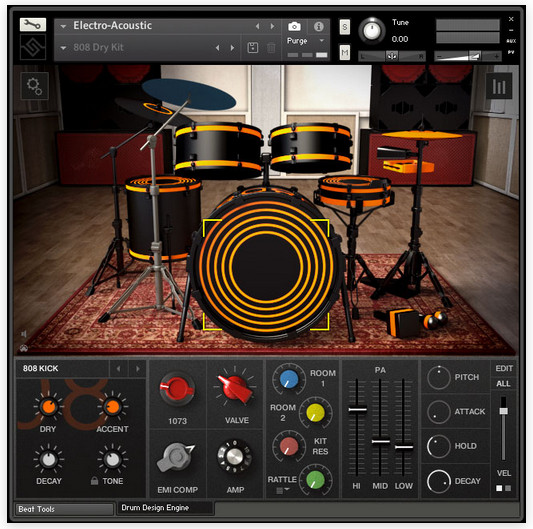This screenshot has width=533, height=529.
Task: Toggle the VALVE red knob switch
Action: point(235,388)
